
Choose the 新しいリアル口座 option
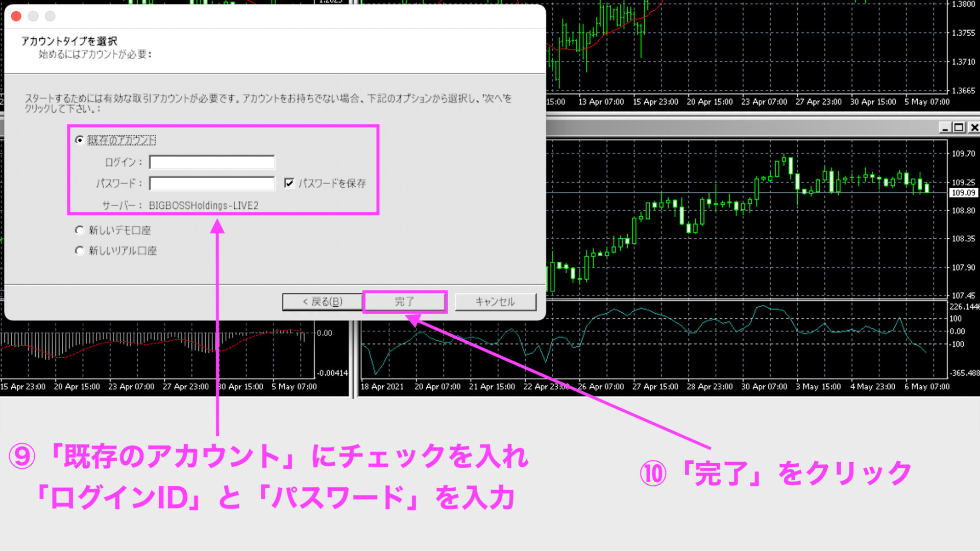click(79, 251)
